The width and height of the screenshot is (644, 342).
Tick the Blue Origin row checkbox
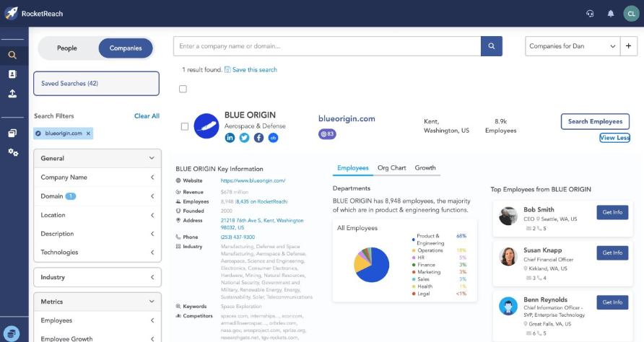click(x=185, y=126)
